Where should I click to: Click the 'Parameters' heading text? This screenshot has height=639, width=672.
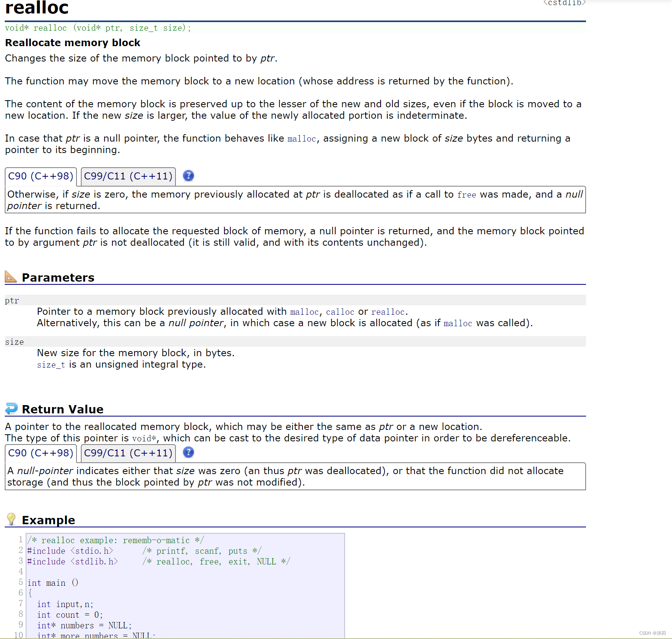tap(58, 278)
